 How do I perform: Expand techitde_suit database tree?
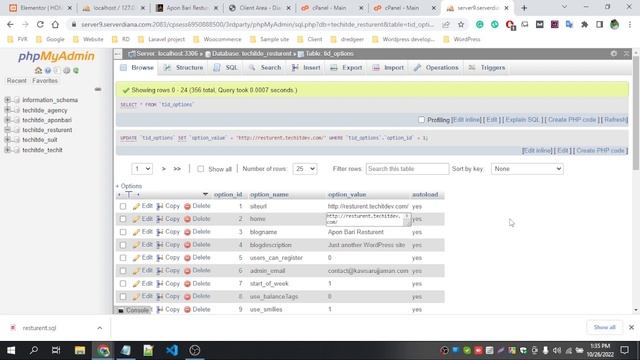(x=7, y=140)
